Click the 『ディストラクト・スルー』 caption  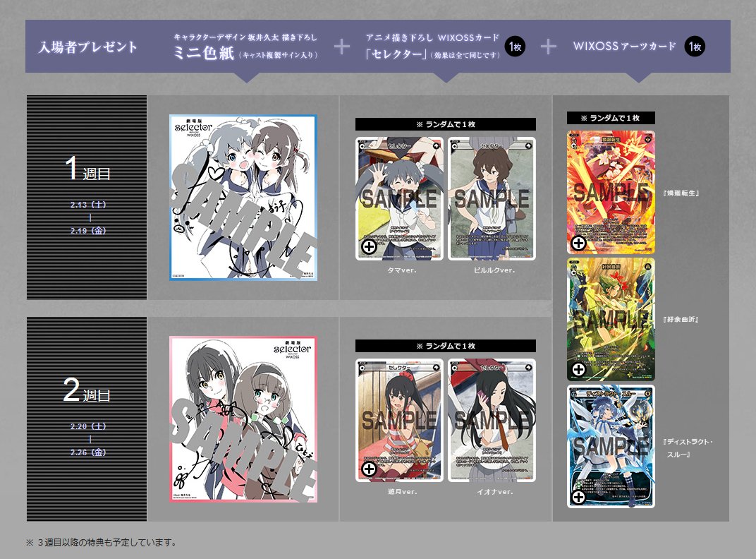coord(688,448)
